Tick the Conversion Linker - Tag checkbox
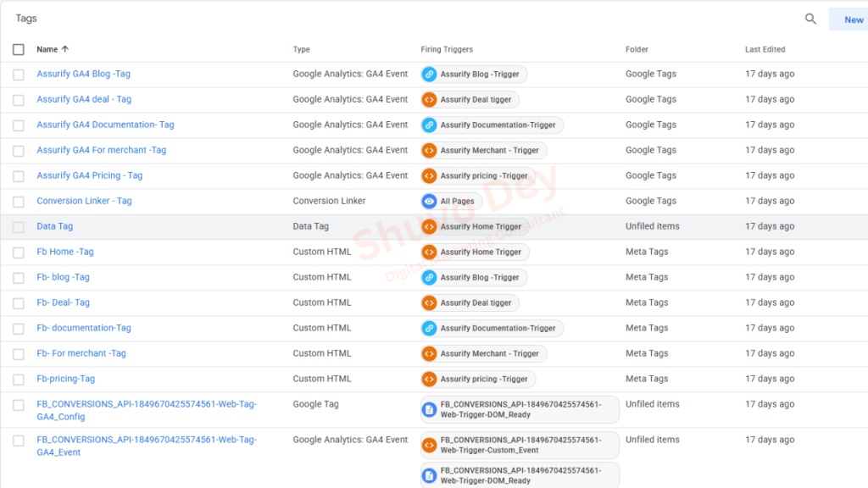 pos(19,202)
